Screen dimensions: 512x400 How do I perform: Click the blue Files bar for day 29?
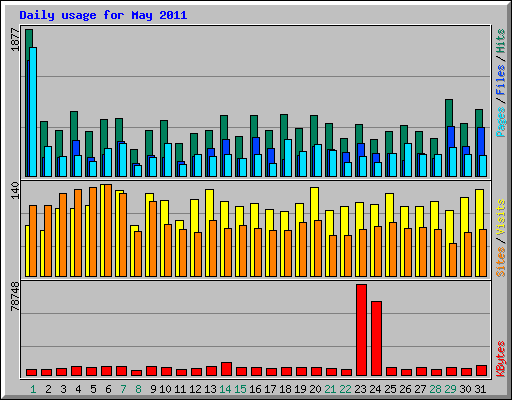pos(451,137)
